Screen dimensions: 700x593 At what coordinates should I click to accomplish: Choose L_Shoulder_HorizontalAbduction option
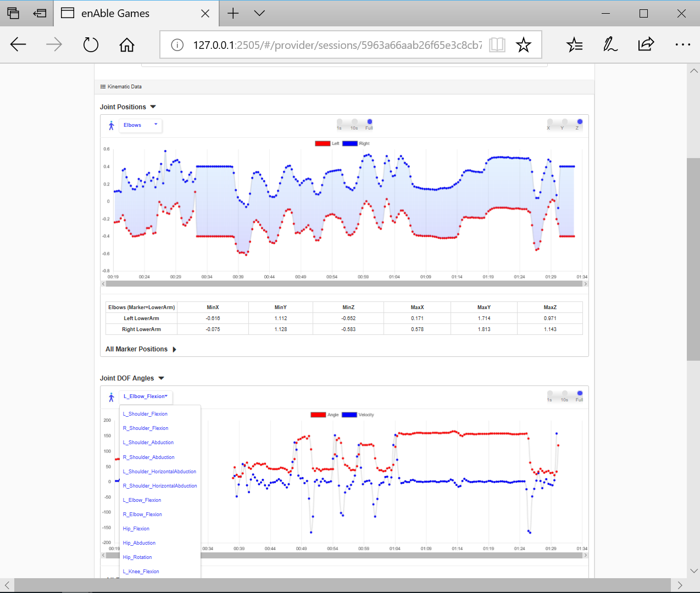160,472
